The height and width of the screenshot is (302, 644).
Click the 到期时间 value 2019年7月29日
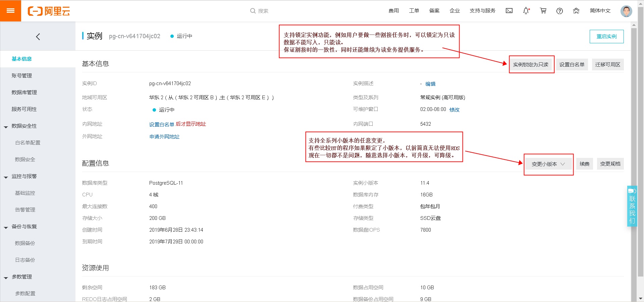[x=176, y=242]
